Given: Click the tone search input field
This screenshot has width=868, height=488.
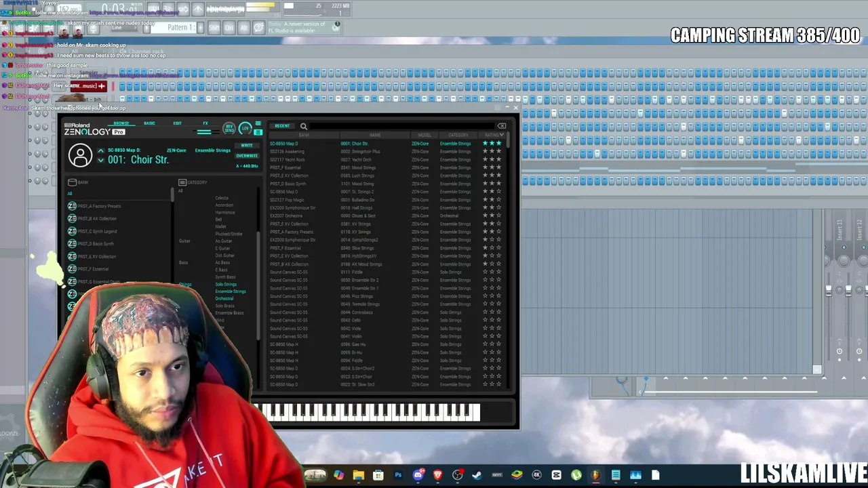Looking at the screenshot, I should (x=402, y=126).
